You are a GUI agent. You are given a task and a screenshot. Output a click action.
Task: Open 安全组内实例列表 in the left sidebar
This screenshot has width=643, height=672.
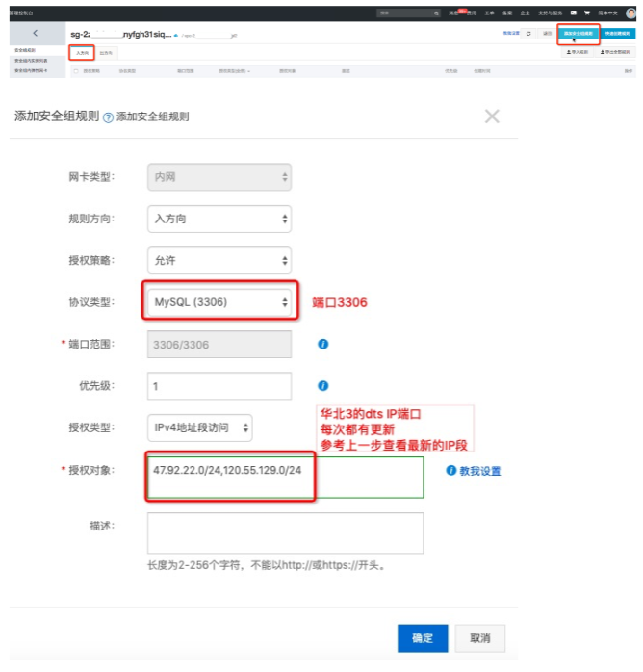[31, 61]
